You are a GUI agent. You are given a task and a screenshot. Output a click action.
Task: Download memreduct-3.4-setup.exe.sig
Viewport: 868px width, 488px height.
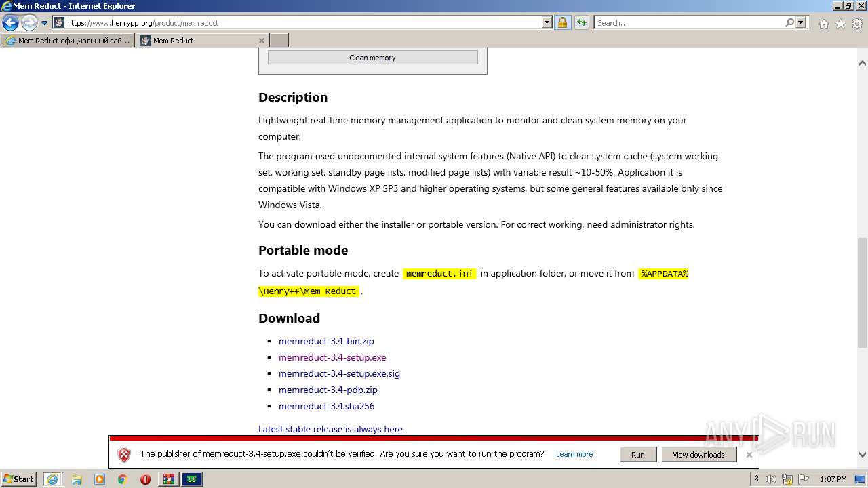point(339,373)
